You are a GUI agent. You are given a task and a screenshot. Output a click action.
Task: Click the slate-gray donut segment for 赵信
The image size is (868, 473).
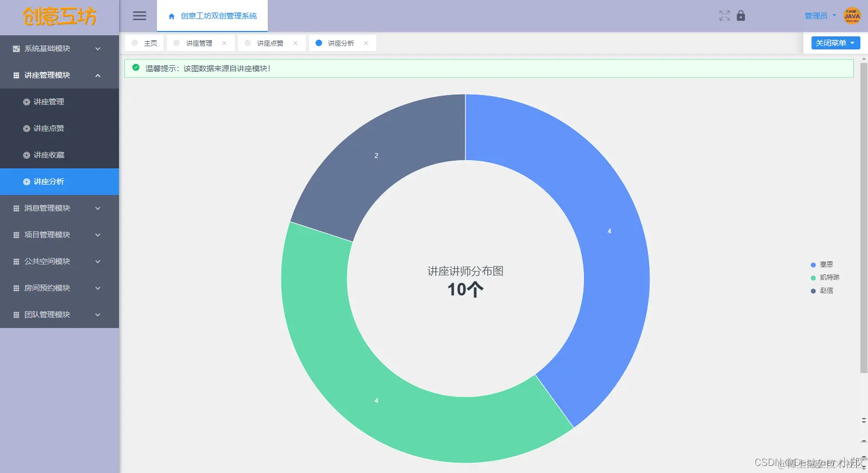tap(376, 156)
